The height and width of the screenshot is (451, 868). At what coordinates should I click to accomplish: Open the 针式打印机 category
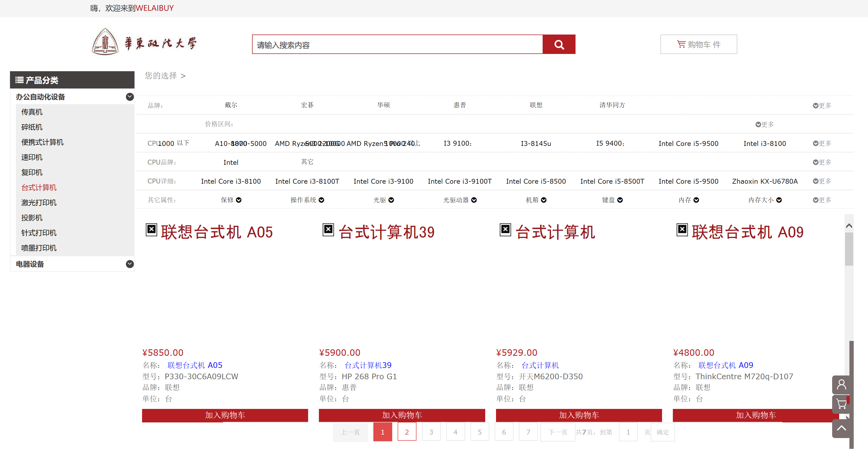click(x=39, y=233)
